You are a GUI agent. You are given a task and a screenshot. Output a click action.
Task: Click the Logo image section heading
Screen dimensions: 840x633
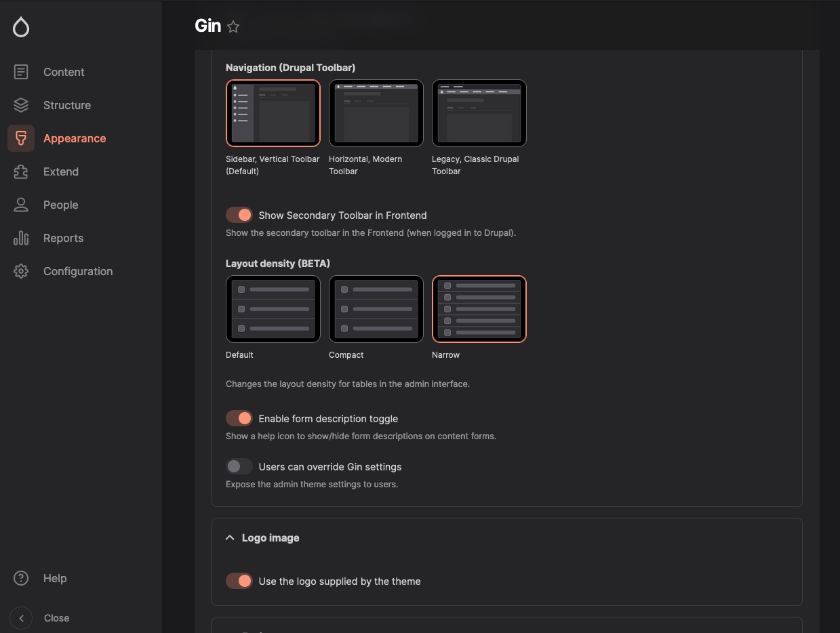point(271,537)
